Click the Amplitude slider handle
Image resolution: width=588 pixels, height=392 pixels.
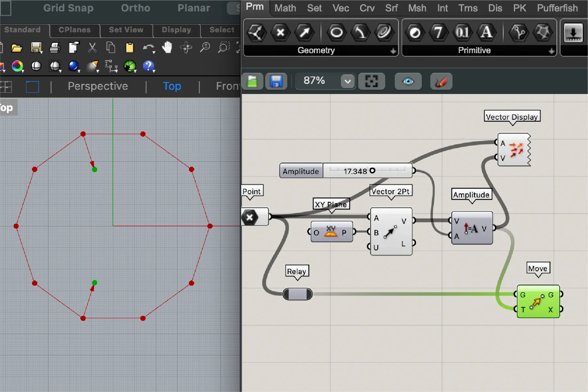372,170
